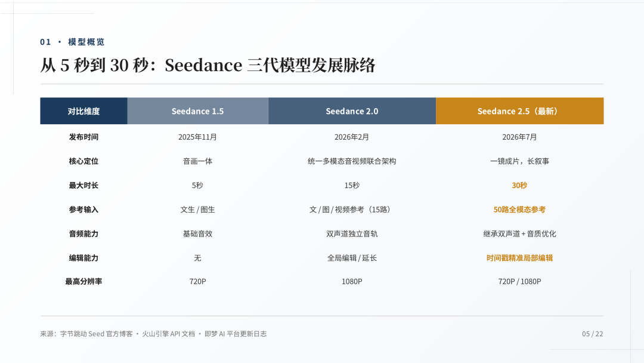Select the '音画一体' cell
The height and width of the screenshot is (363, 644).
[x=197, y=161]
